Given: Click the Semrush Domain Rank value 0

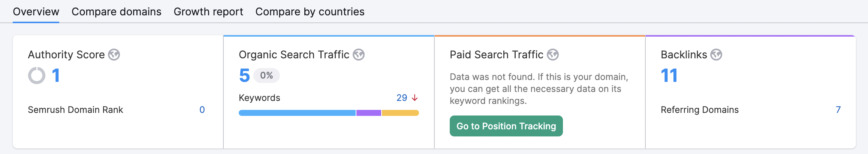Looking at the screenshot, I should [x=202, y=110].
